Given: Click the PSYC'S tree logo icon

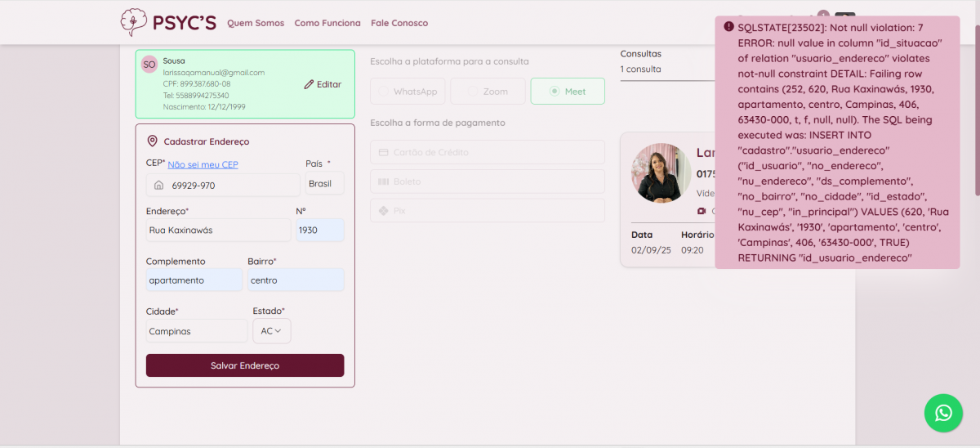Looking at the screenshot, I should click(x=133, y=22).
